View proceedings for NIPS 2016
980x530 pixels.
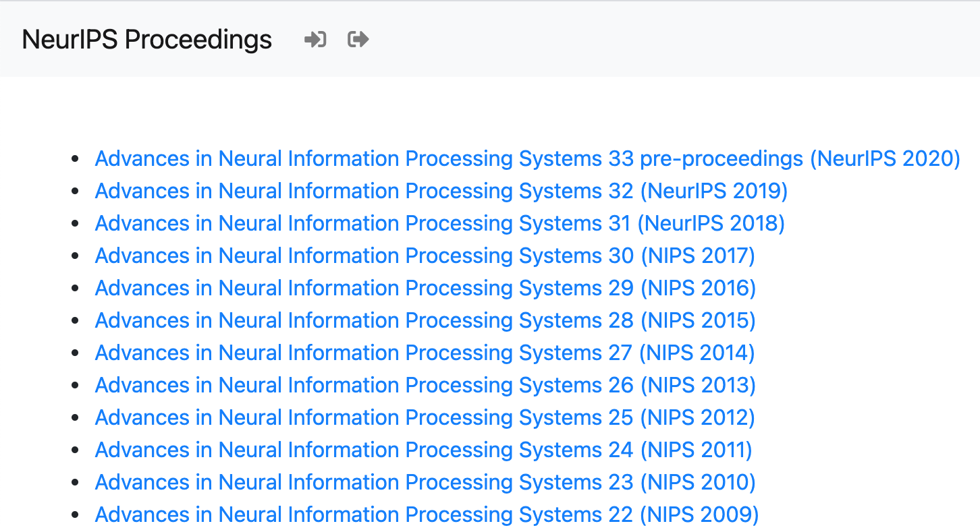[425, 288]
